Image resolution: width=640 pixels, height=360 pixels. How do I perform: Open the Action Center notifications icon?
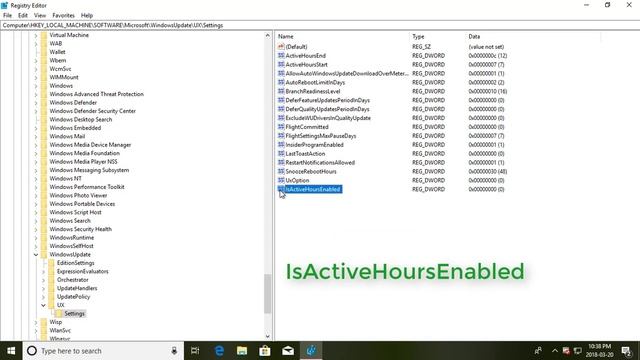tap(627, 351)
